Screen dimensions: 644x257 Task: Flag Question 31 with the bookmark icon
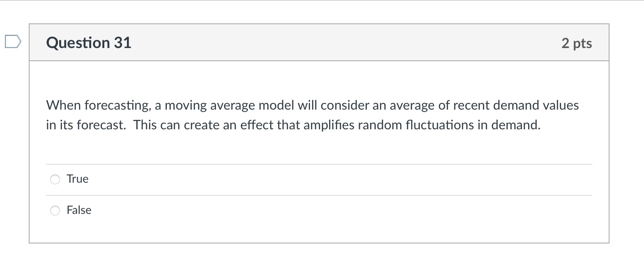[x=12, y=42]
